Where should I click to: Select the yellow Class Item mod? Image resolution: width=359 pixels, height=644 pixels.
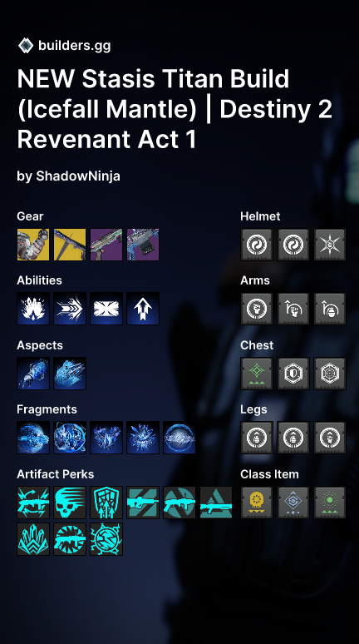point(257,503)
